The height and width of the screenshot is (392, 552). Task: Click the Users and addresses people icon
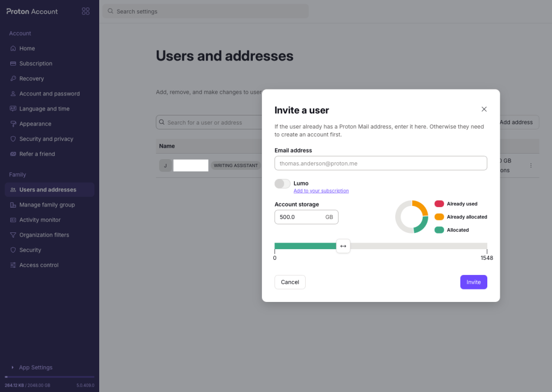(13, 189)
